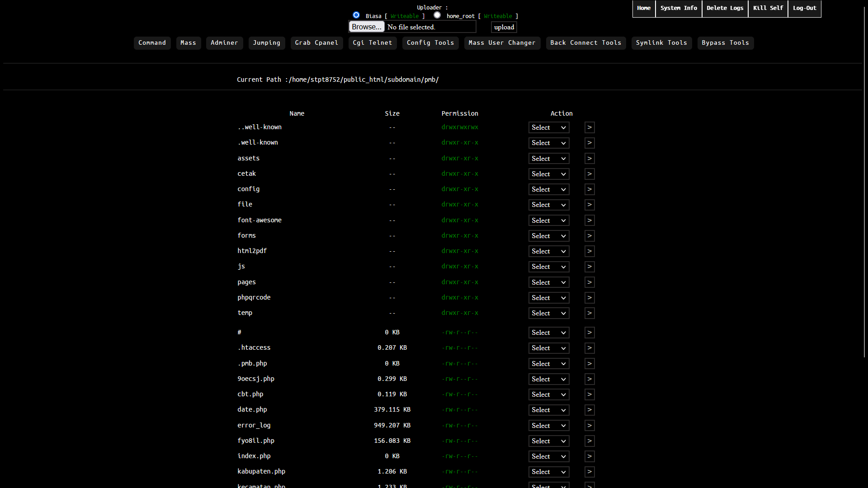This screenshot has height=488, width=868.
Task: Open the Mass tool
Action: 189,43
